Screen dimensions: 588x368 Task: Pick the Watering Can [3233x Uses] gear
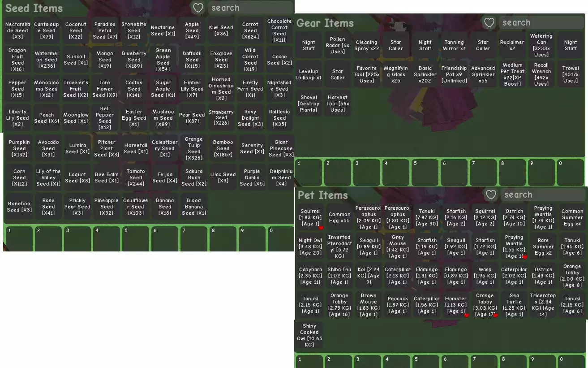[x=541, y=45]
